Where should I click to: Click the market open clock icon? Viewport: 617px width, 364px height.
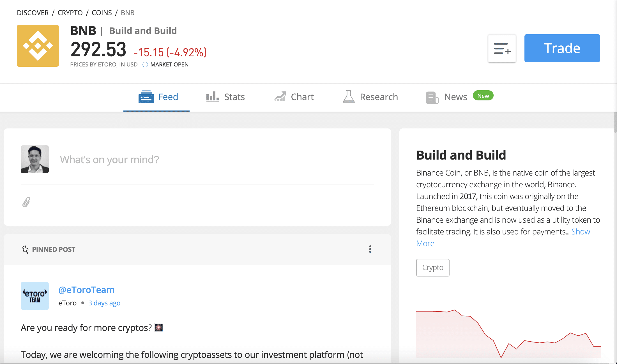[145, 64]
